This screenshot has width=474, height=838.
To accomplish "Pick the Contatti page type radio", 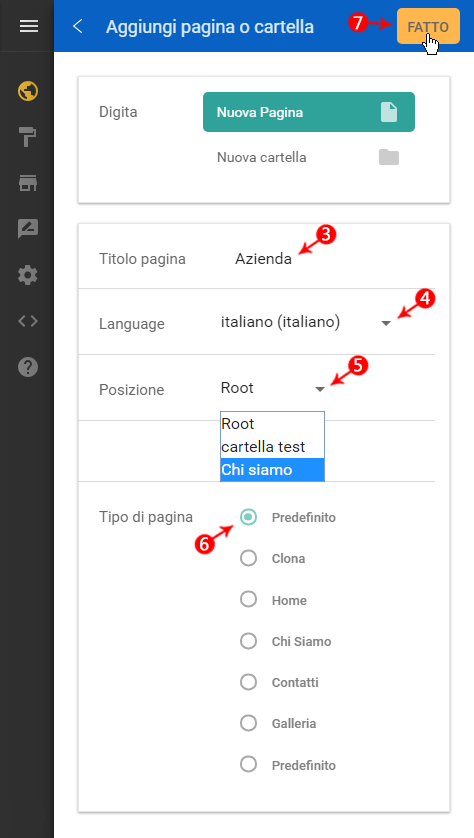I will (248, 682).
